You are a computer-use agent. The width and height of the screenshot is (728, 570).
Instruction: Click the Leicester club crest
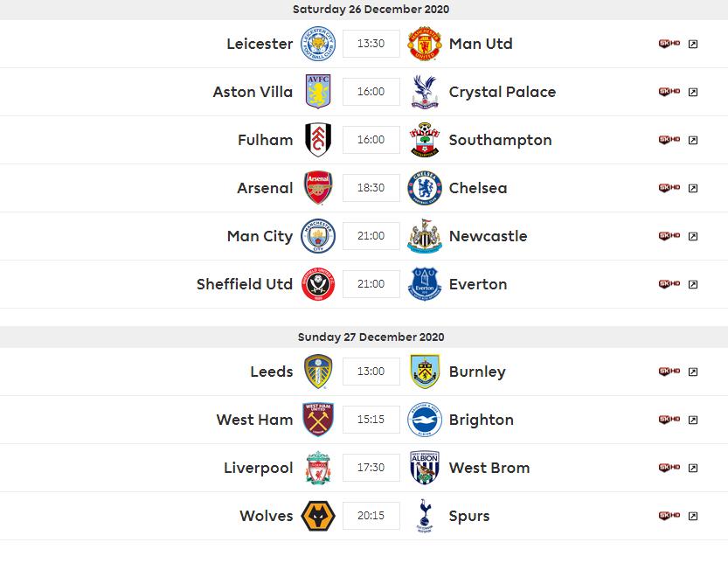(x=318, y=44)
